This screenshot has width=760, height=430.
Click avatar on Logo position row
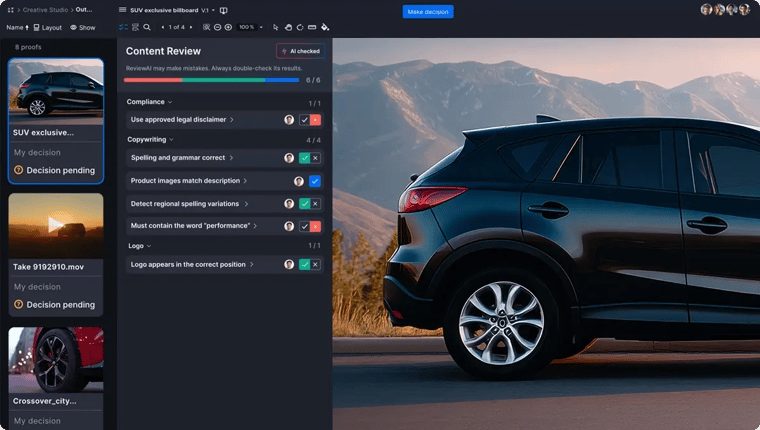[289, 264]
